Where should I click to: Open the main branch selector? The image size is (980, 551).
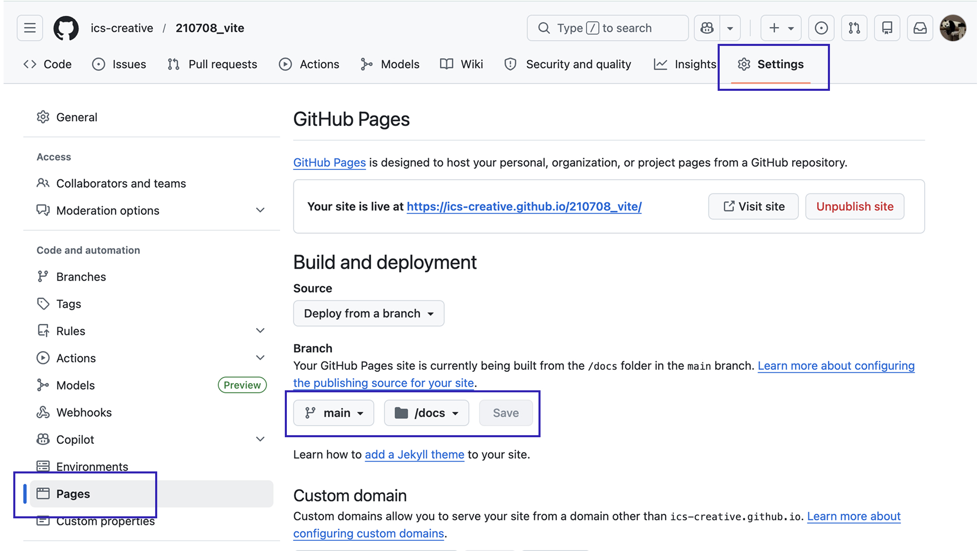[333, 413]
